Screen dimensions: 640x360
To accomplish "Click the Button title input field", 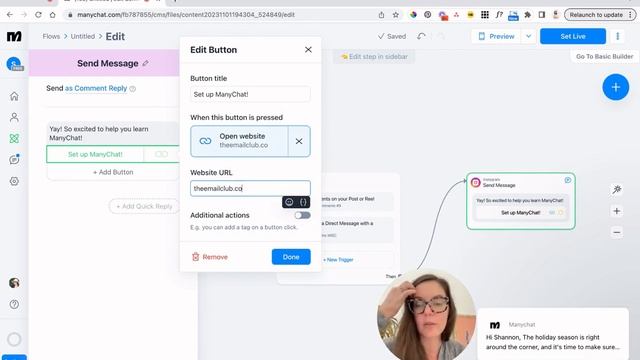I will [x=250, y=94].
